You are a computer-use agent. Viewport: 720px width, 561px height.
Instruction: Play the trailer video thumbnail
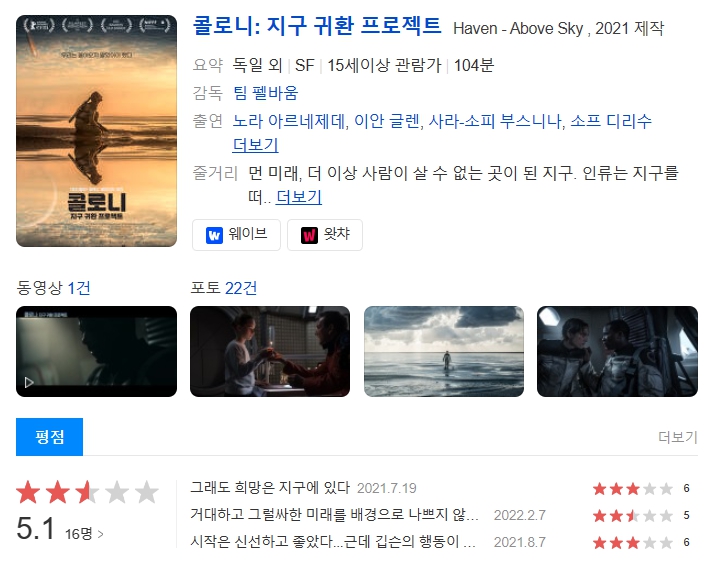96,351
